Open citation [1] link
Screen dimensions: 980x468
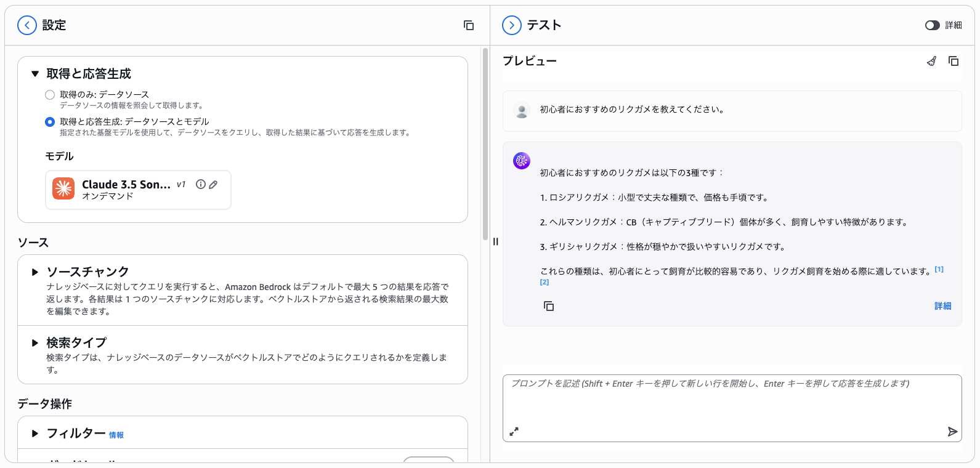[x=939, y=269]
